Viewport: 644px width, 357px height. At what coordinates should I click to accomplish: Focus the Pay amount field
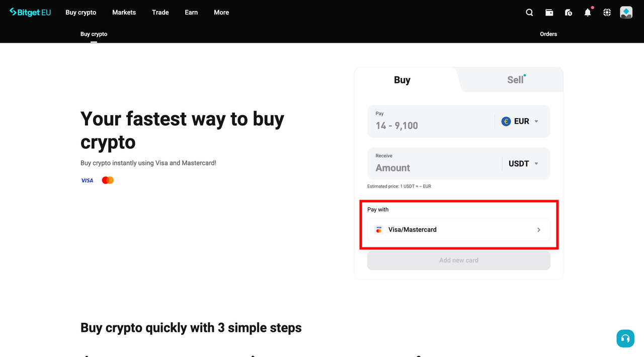click(x=431, y=121)
